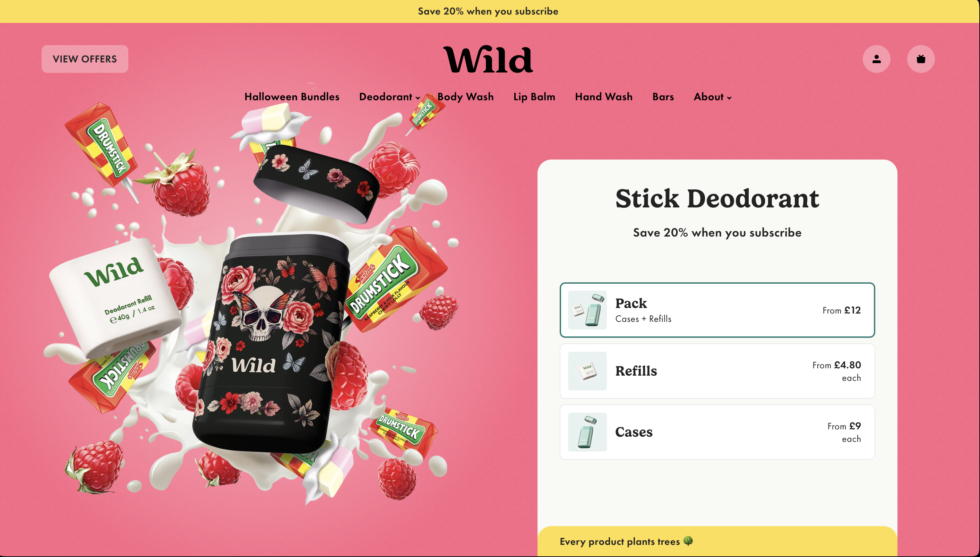Click the Pack product thumbnail icon
This screenshot has width=980, height=557.
pyautogui.click(x=587, y=310)
